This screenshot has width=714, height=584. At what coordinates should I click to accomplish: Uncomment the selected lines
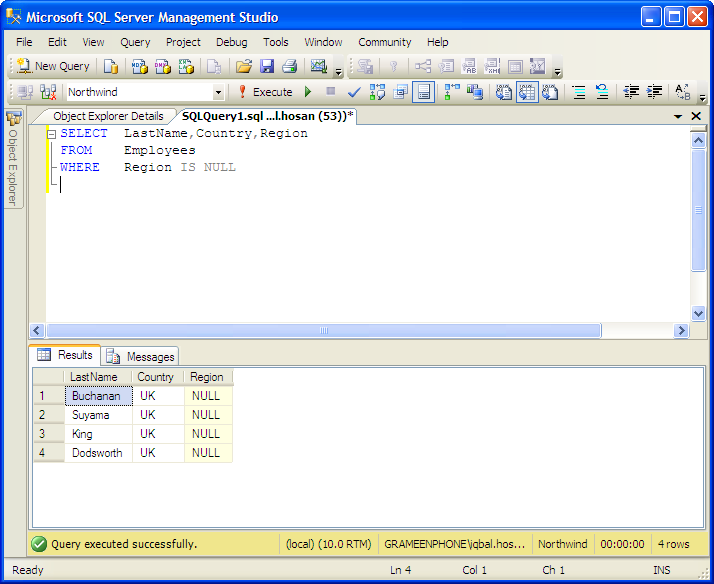pos(602,92)
